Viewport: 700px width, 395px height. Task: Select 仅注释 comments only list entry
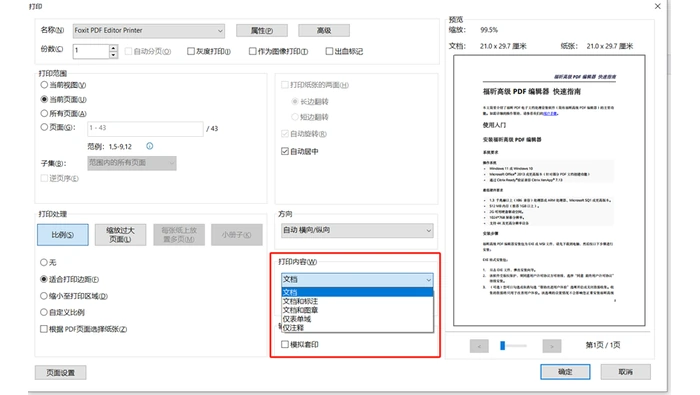pyautogui.click(x=357, y=328)
